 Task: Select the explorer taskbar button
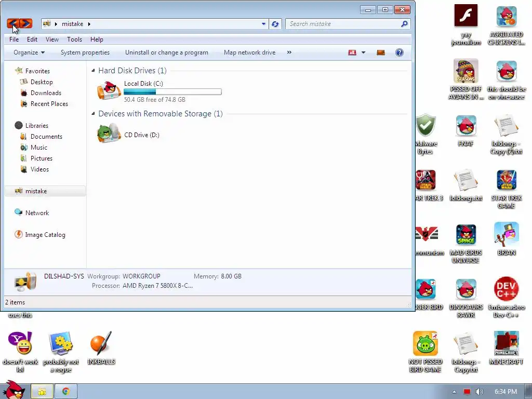[x=42, y=392]
